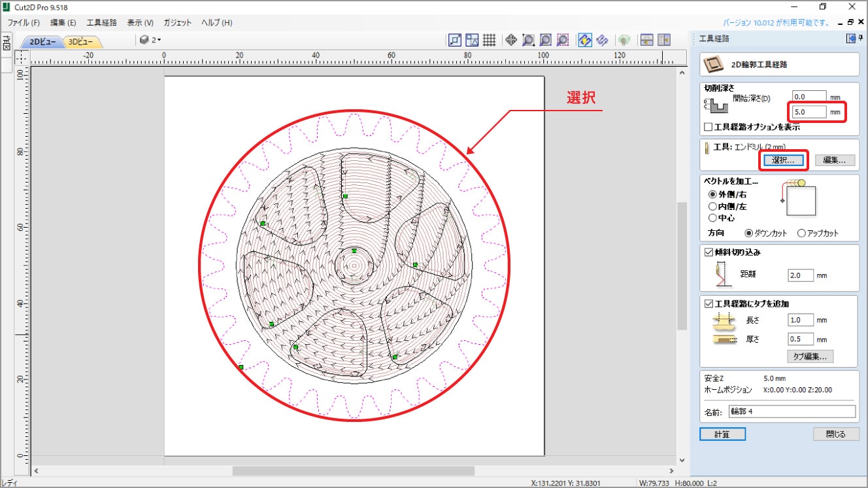Open the ファイル (F) menu

(x=24, y=22)
